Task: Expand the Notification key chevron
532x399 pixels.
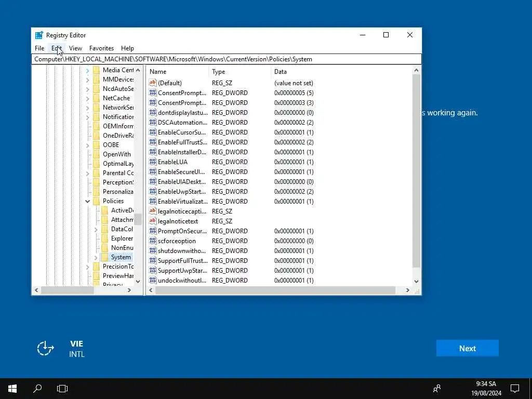Action: click(x=87, y=117)
